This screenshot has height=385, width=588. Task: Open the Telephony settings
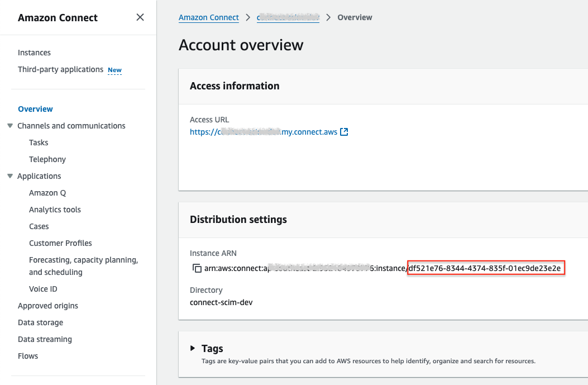click(47, 159)
